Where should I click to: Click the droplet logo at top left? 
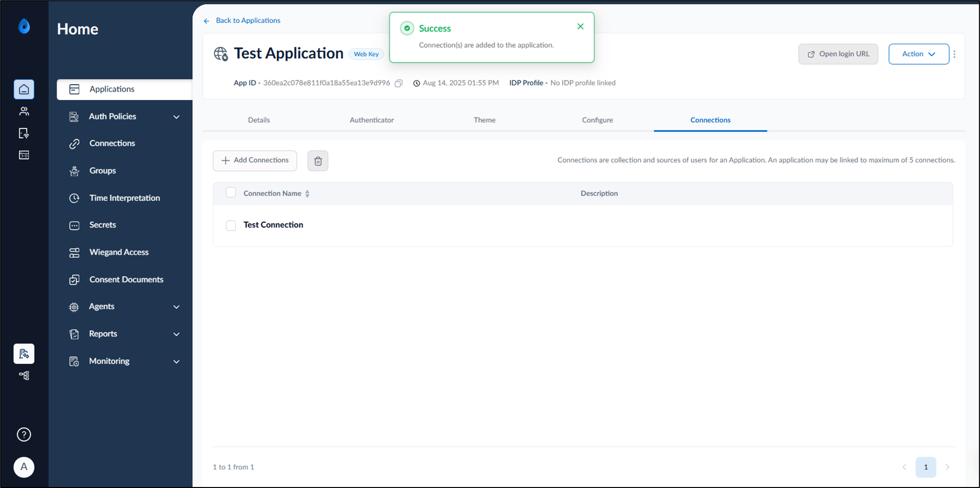(x=24, y=26)
